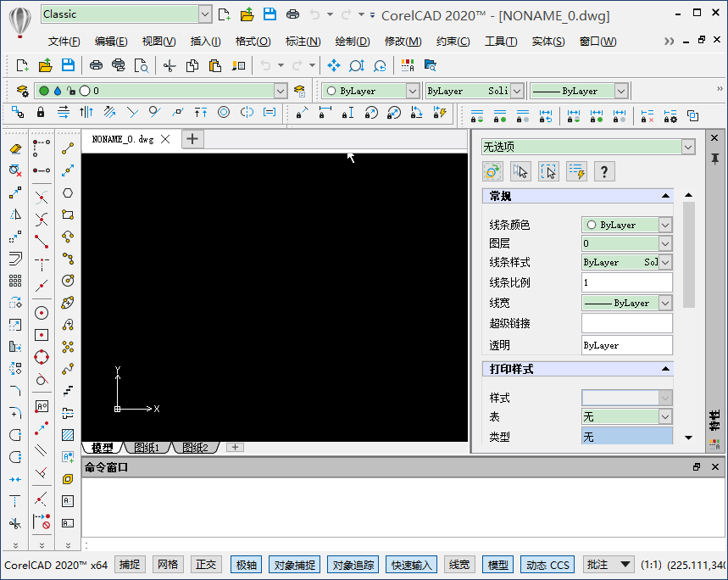Open the 文件(F) menu

64,42
